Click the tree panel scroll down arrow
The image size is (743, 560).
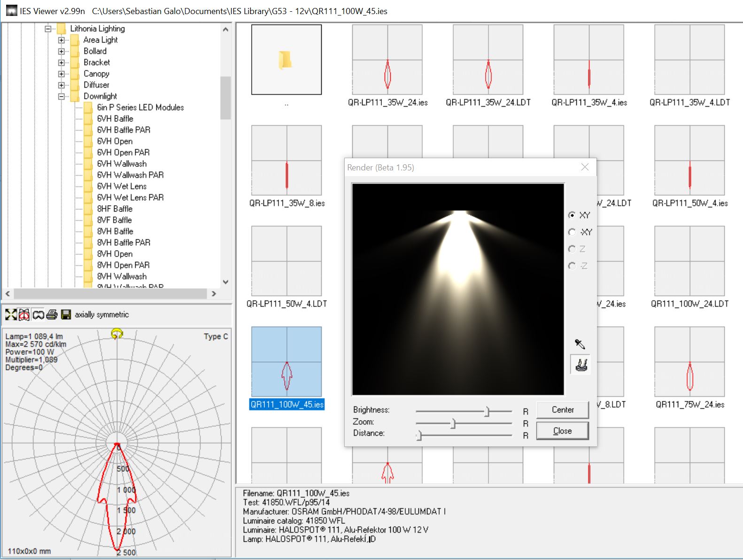click(225, 282)
